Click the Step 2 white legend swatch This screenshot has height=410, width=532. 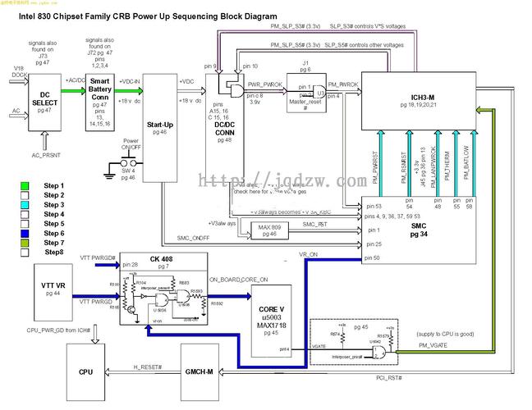coord(25,195)
